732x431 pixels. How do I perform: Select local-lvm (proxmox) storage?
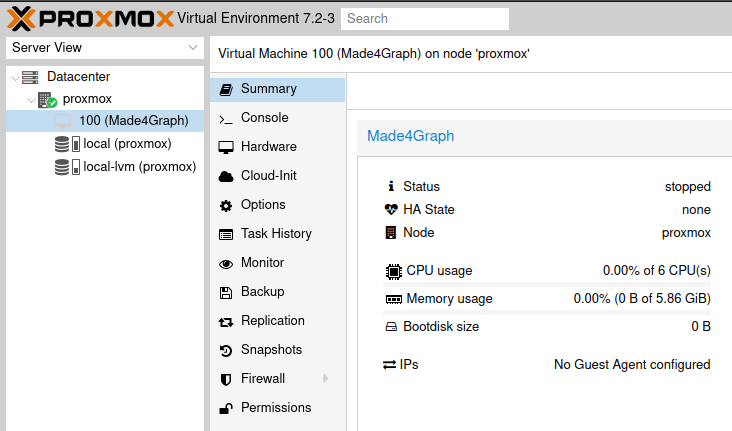[139, 167]
